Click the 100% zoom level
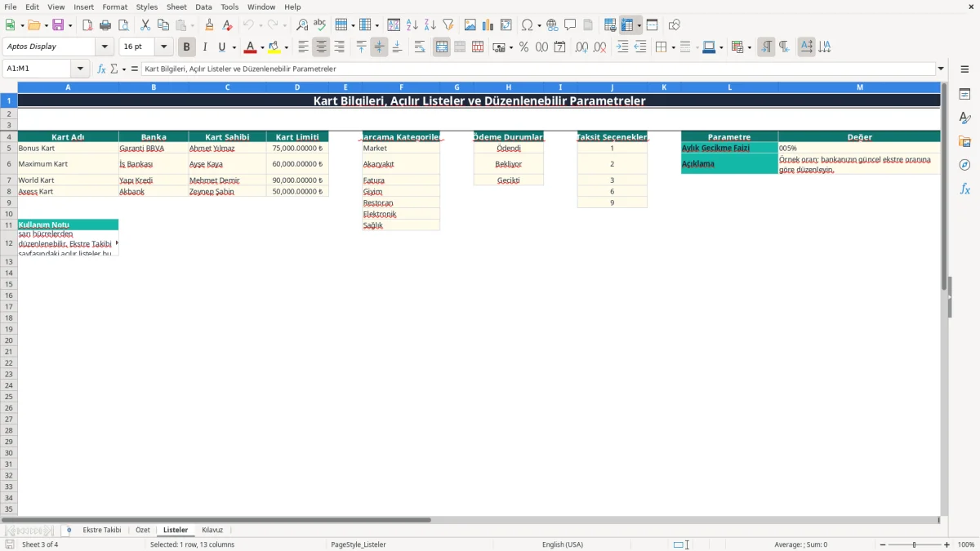980x551 pixels. coord(966,544)
